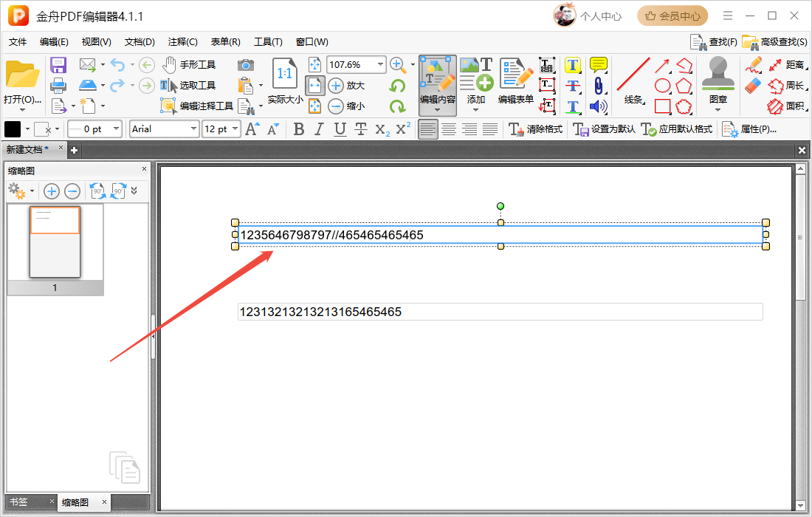This screenshot has width=812, height=517.
Task: Open the 注释(C) menu
Action: point(182,42)
